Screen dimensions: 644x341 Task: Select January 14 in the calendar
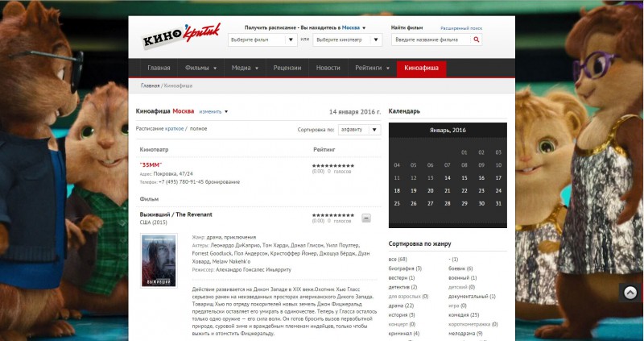(x=448, y=178)
